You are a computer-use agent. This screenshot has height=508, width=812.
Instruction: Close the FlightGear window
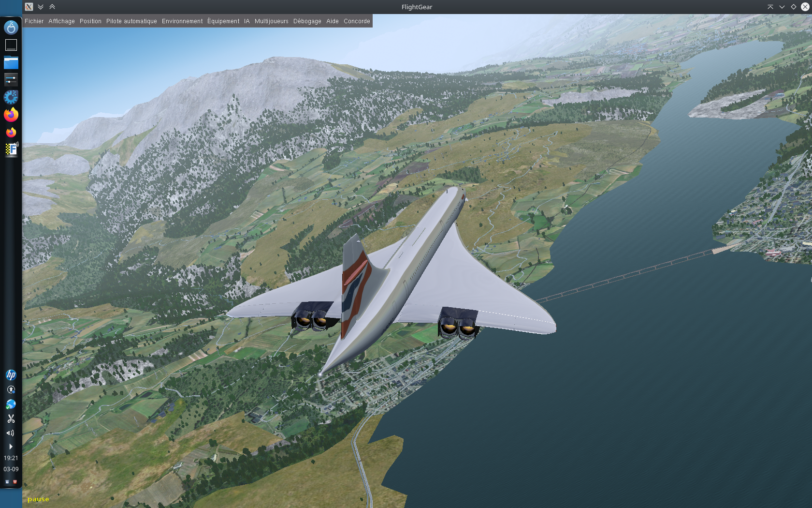[x=805, y=7]
